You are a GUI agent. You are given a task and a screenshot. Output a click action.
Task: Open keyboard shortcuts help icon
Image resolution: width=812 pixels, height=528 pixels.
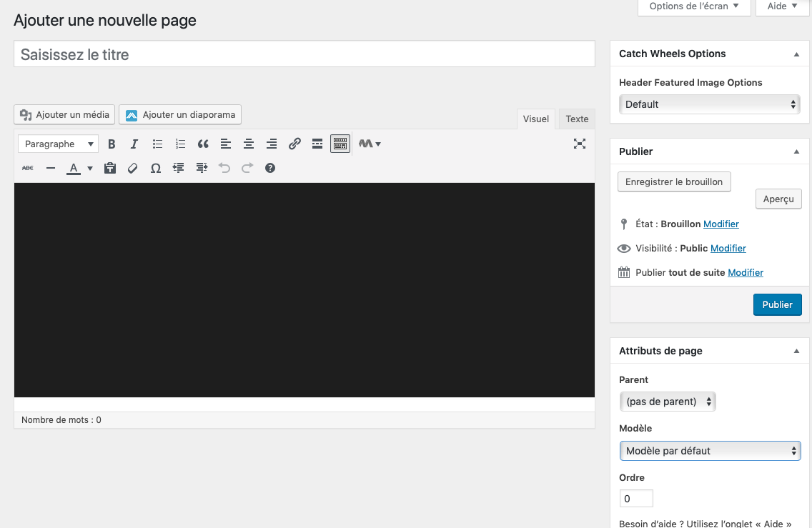269,169
